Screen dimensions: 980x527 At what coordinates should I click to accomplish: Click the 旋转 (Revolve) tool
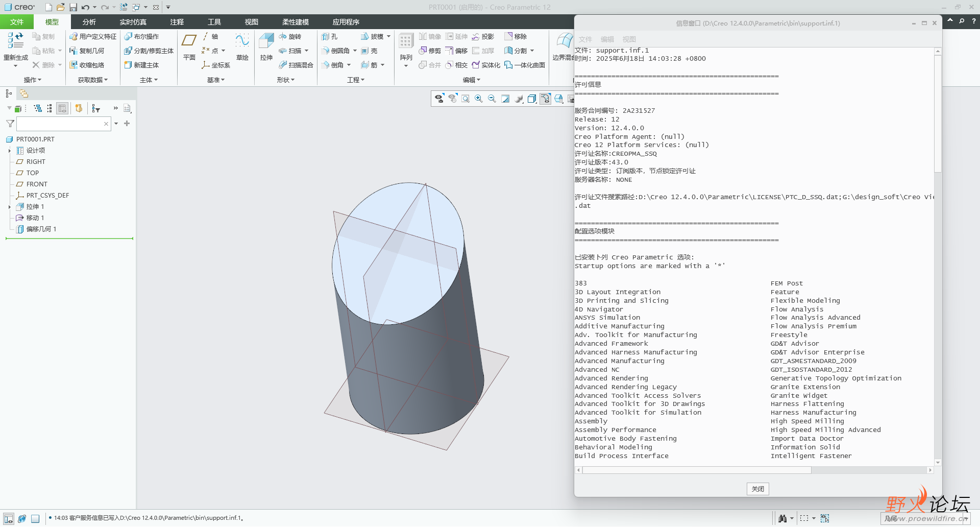[x=290, y=37]
